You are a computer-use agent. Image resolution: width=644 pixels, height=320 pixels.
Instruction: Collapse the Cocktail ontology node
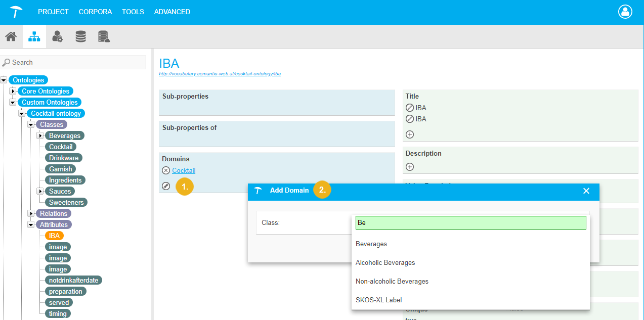pos(22,114)
